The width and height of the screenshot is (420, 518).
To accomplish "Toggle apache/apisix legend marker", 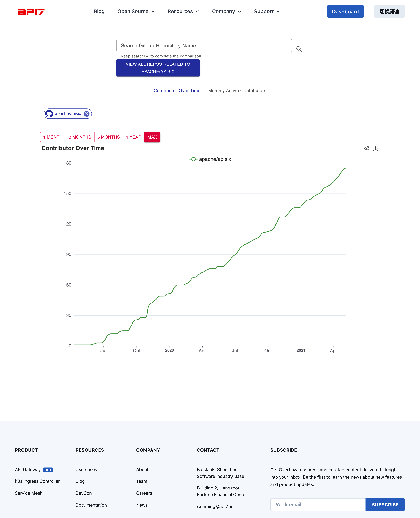I will (x=193, y=159).
